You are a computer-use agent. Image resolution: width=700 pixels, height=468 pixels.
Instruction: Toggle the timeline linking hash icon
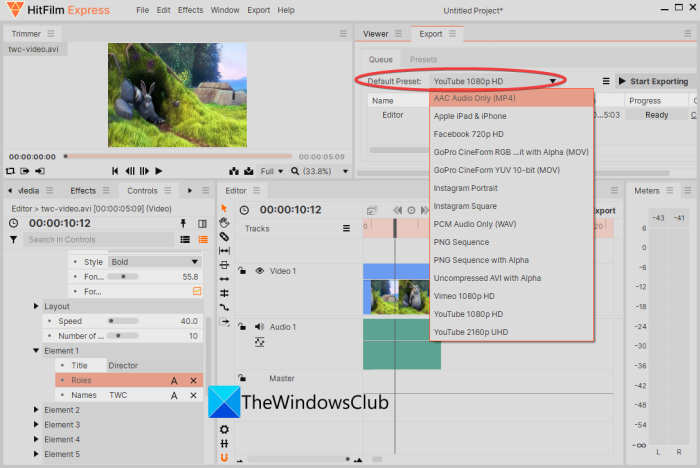[224, 443]
